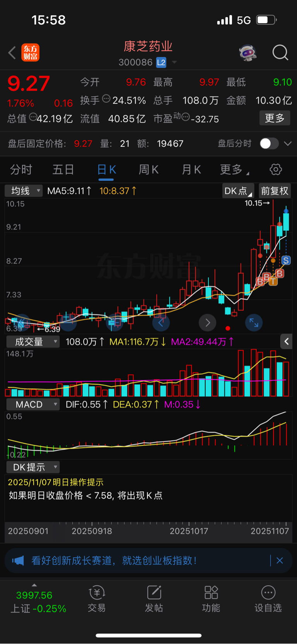This screenshot has height=644, width=297.
Task: Switch to the 分时 tab
Action: click(21, 170)
